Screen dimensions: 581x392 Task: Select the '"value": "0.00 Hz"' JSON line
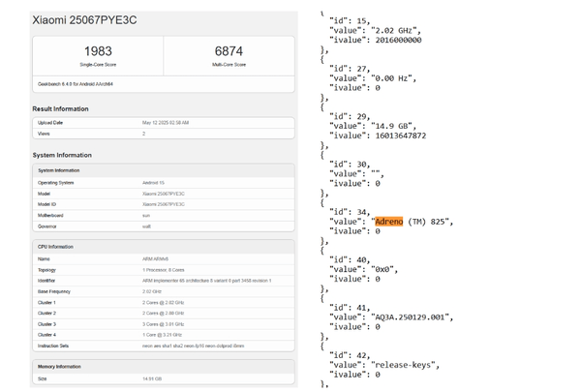[x=373, y=78]
